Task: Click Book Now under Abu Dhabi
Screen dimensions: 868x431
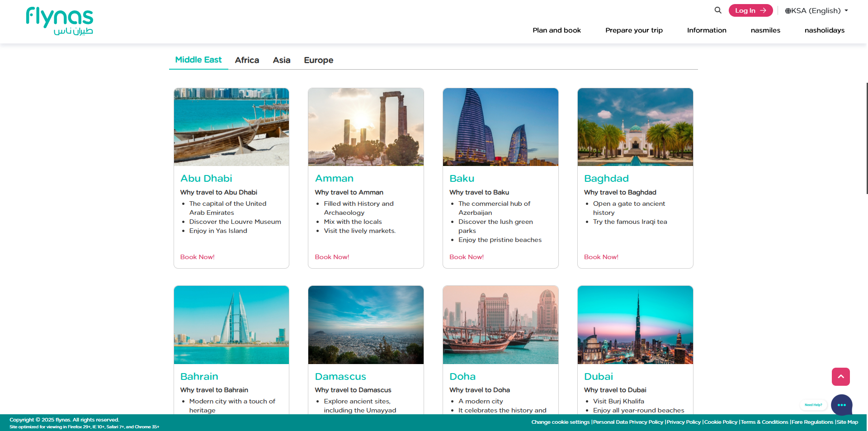Action: [x=197, y=257]
